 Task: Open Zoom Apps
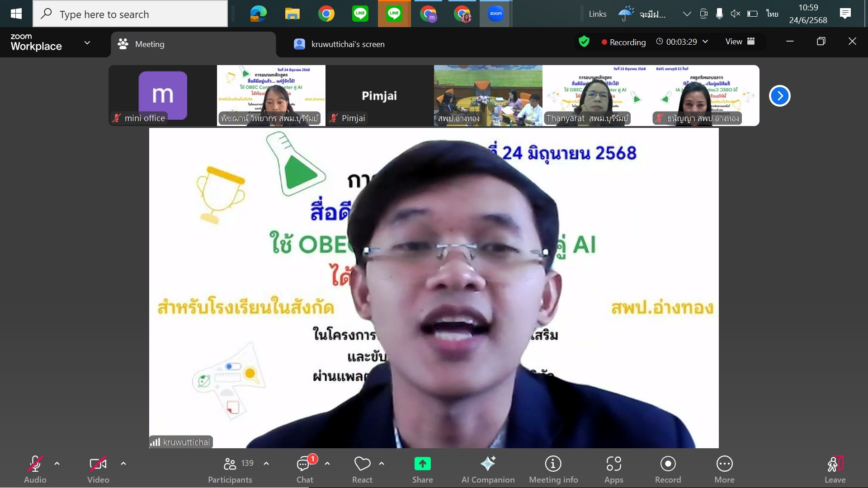[x=614, y=470]
